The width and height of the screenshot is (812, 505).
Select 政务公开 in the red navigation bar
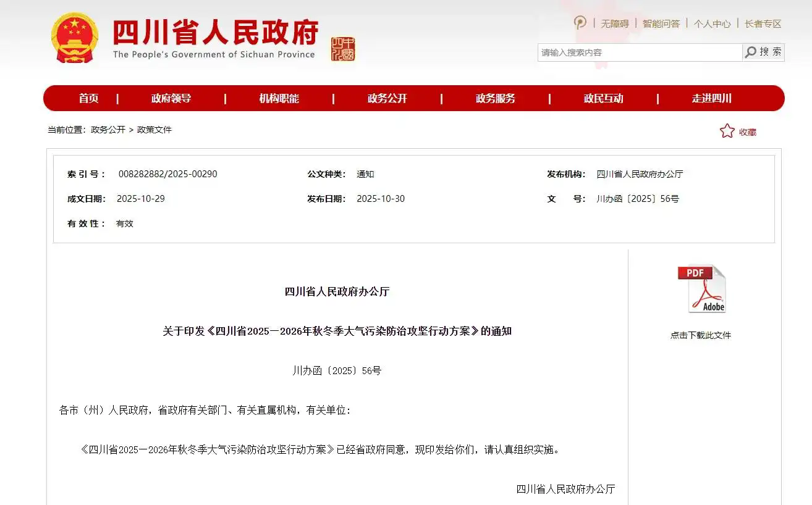point(387,98)
